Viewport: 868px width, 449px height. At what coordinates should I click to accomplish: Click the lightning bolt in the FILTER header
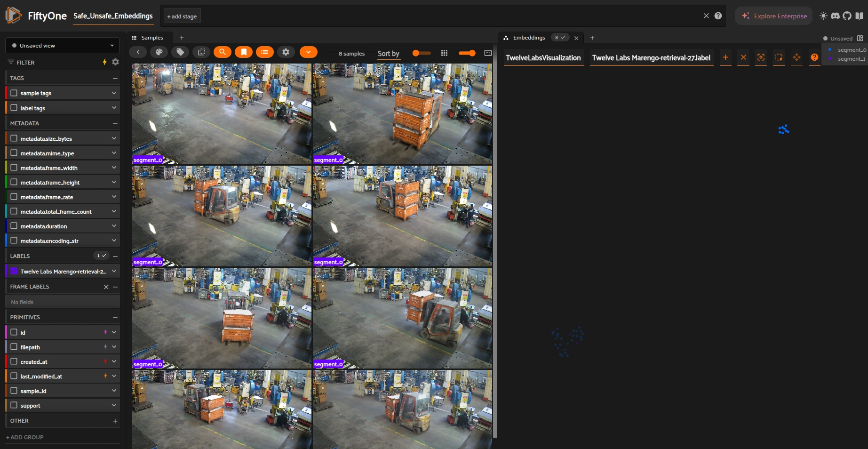click(104, 62)
